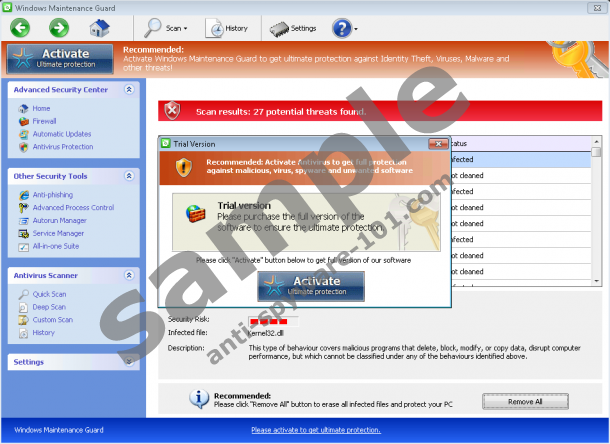Open Advanced Process Control

(x=72, y=208)
